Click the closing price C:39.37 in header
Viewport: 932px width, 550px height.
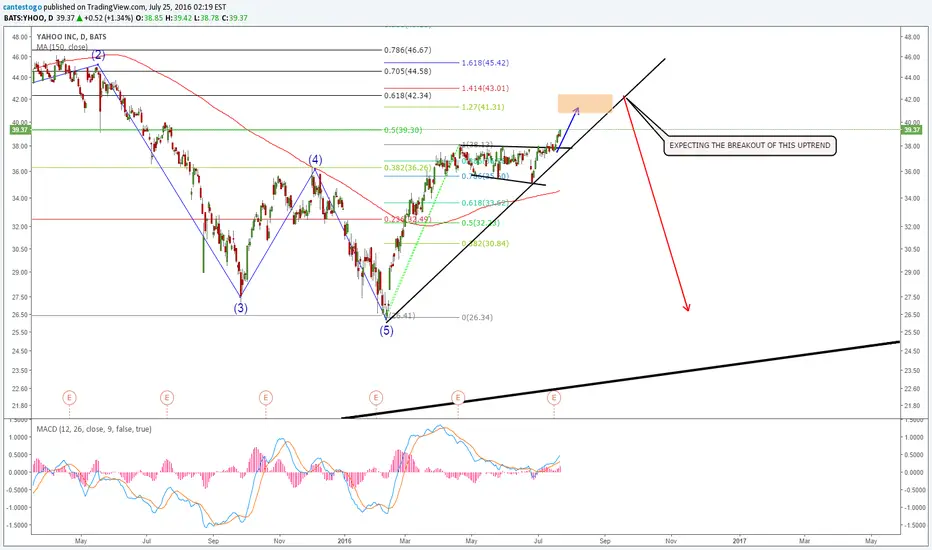coord(235,18)
